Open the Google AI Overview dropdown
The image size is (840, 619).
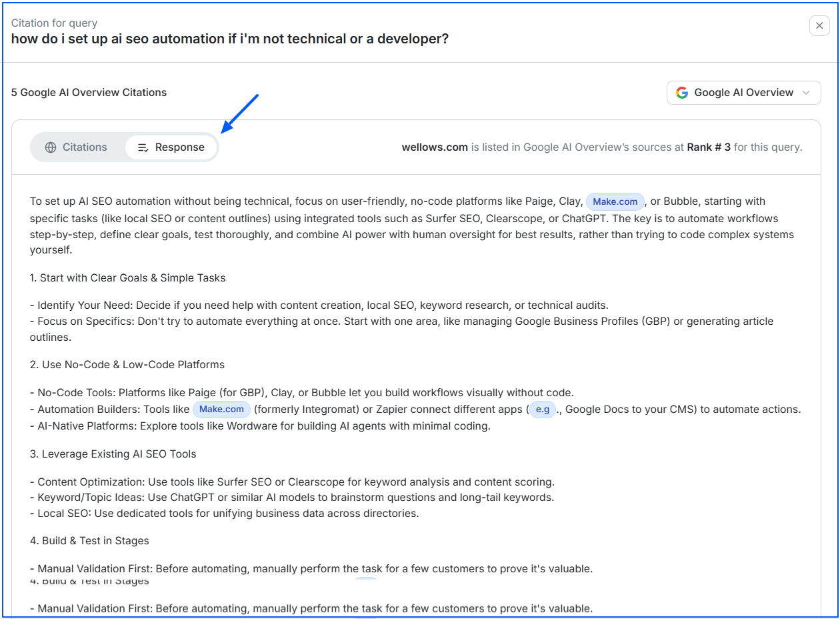(743, 93)
